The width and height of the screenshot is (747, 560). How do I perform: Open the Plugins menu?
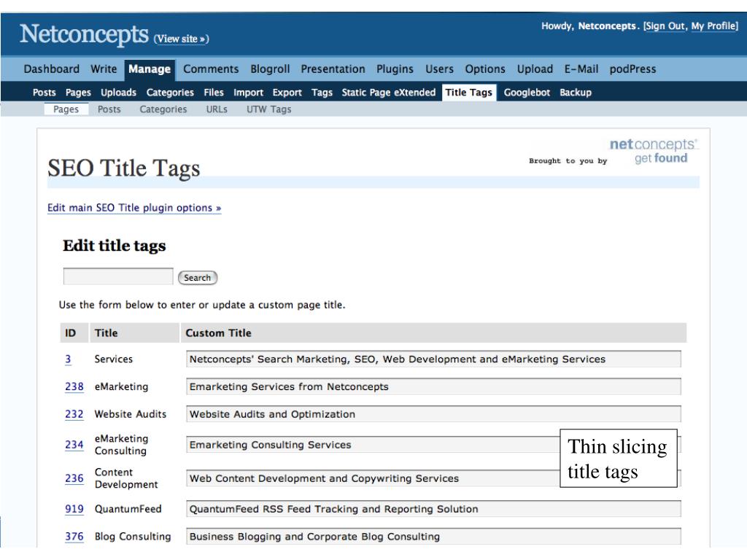(395, 69)
